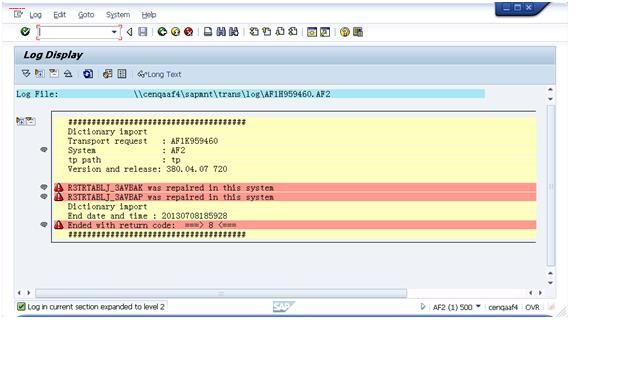This screenshot has width=634, height=375.
Task: Open the Help question mark icon
Action: (x=344, y=32)
